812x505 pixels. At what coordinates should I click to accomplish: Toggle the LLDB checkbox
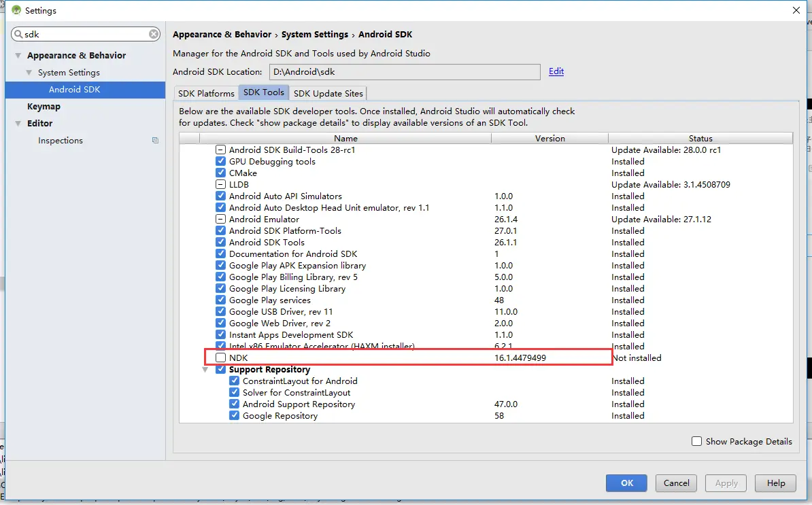pos(220,184)
